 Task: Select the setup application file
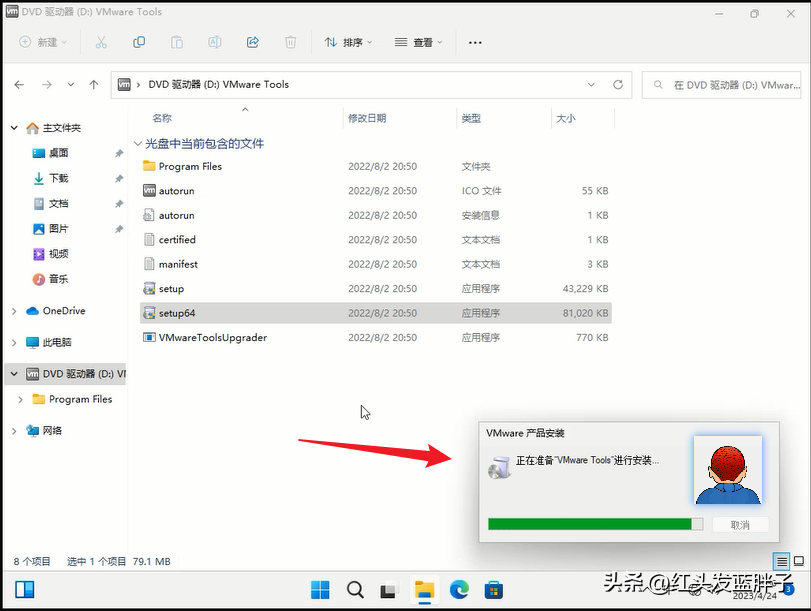click(x=376, y=288)
